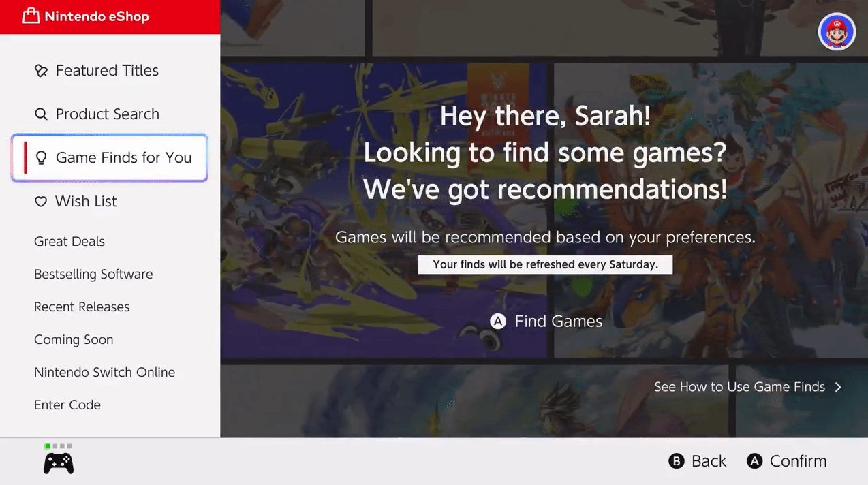The height and width of the screenshot is (485, 868).
Task: Click the Product Search magnifier icon
Action: [41, 114]
